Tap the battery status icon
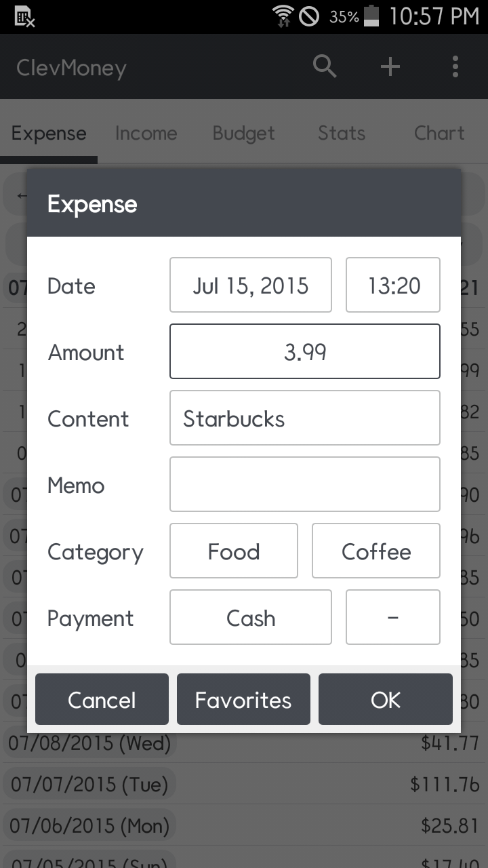The height and width of the screenshot is (868, 488). (371, 16)
